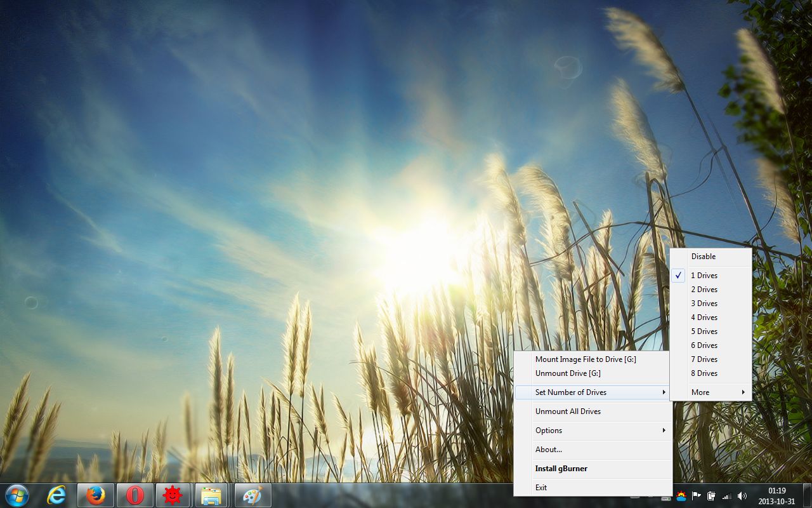Viewport: 812px width, 508px height.
Task: Uncheck the 1 Drives option
Action: [x=704, y=275]
